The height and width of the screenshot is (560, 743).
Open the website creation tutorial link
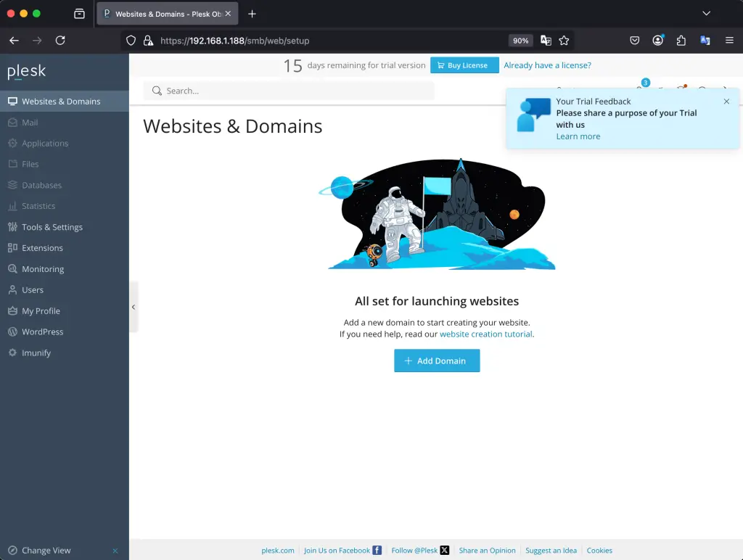click(485, 334)
